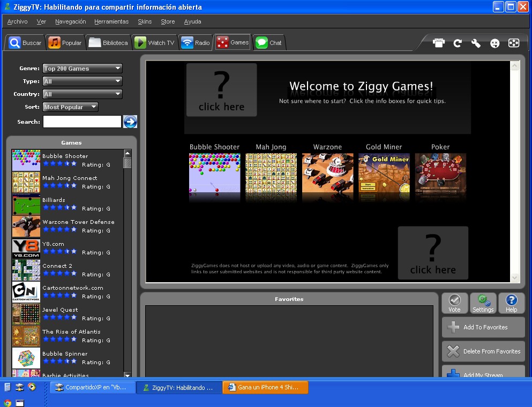Image resolution: width=532 pixels, height=407 pixels.
Task: Click the refresh arrow icon
Action: click(x=458, y=43)
